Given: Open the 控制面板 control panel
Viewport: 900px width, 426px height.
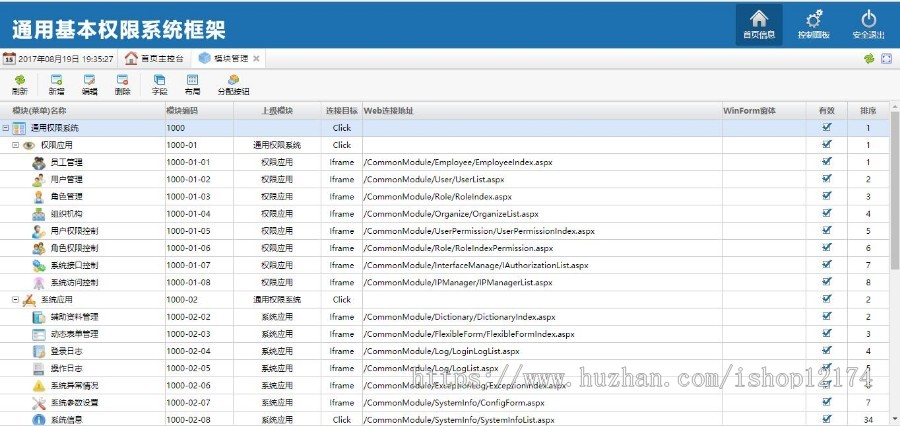Looking at the screenshot, I should pyautogui.click(x=813, y=25).
